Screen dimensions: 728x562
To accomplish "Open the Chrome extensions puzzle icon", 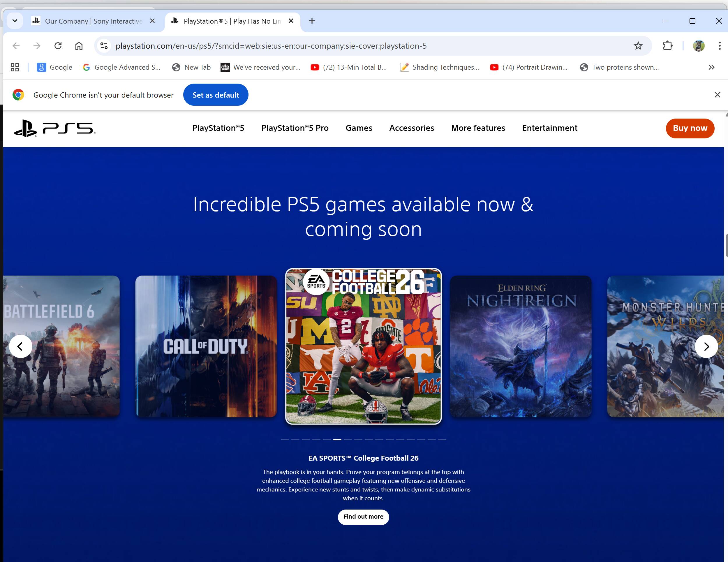I will 667,46.
